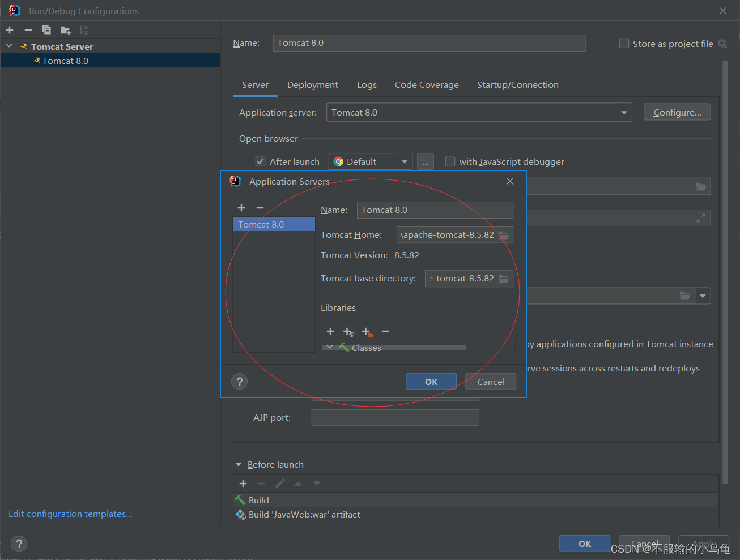Open JRE dropdown arrow

pos(703,296)
